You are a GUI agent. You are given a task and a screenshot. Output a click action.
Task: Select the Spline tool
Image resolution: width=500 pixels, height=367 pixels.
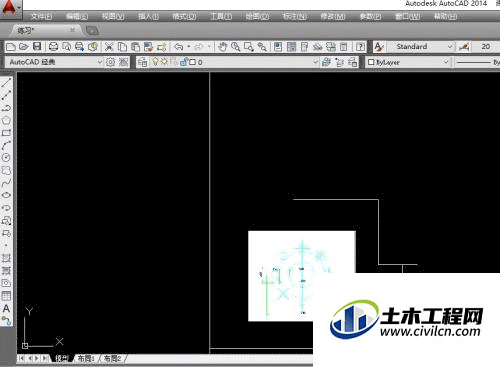click(x=6, y=183)
